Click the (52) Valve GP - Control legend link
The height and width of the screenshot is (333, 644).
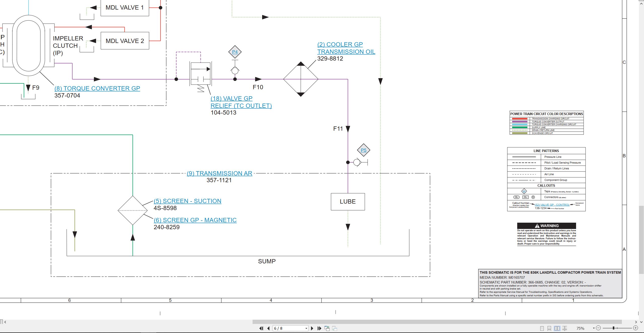[x=552, y=205]
